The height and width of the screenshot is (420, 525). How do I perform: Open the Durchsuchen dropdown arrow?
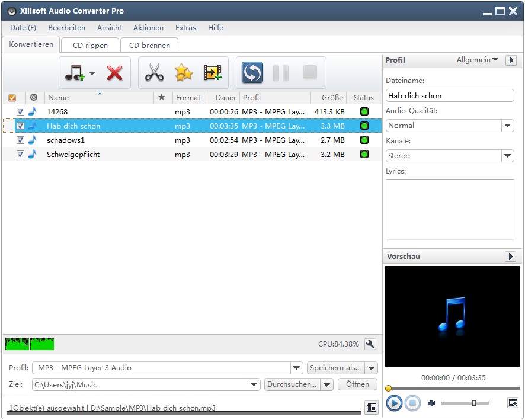point(326,384)
